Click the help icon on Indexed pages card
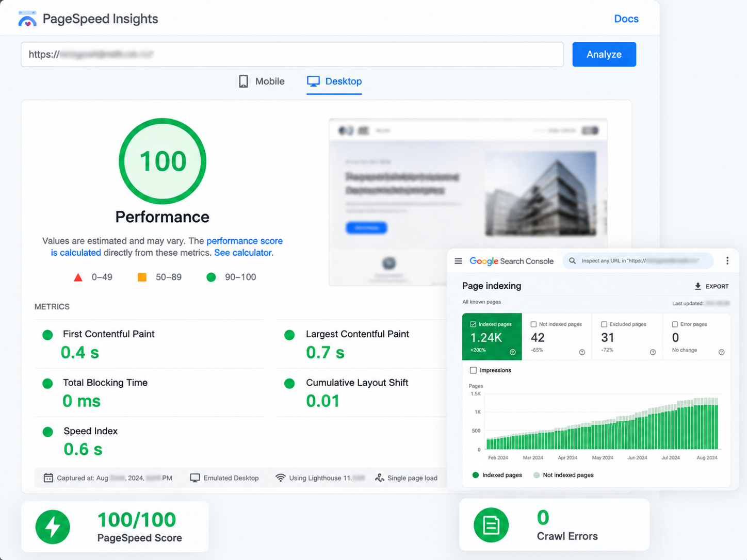The width and height of the screenshot is (747, 560). pyautogui.click(x=513, y=352)
